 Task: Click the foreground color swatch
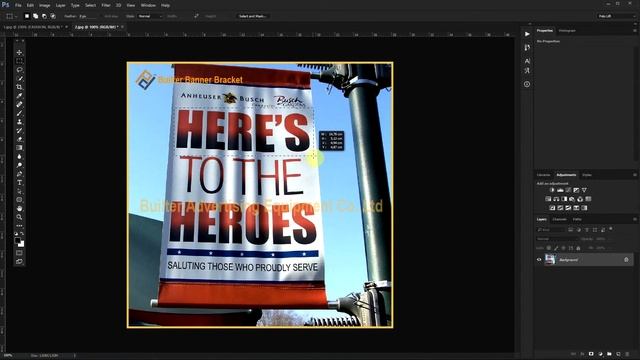(x=17, y=241)
